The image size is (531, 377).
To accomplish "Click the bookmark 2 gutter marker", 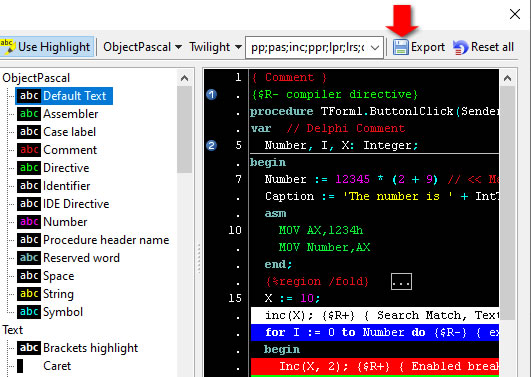I will pos(211,146).
